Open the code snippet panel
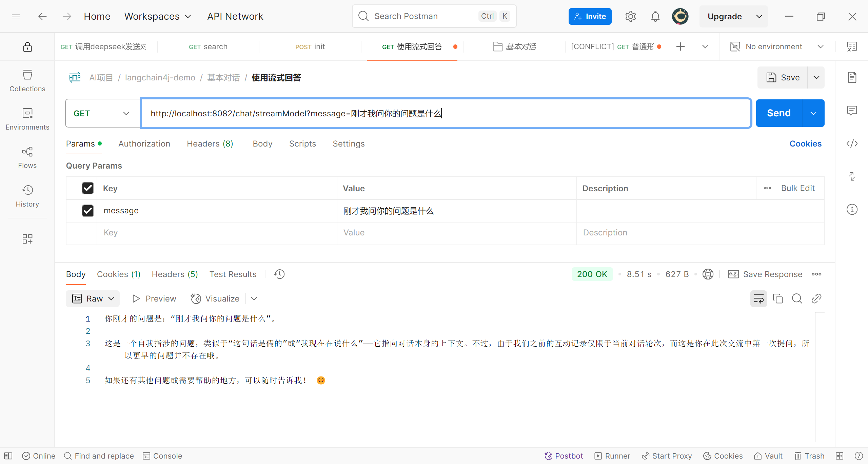868x464 pixels. 852,144
